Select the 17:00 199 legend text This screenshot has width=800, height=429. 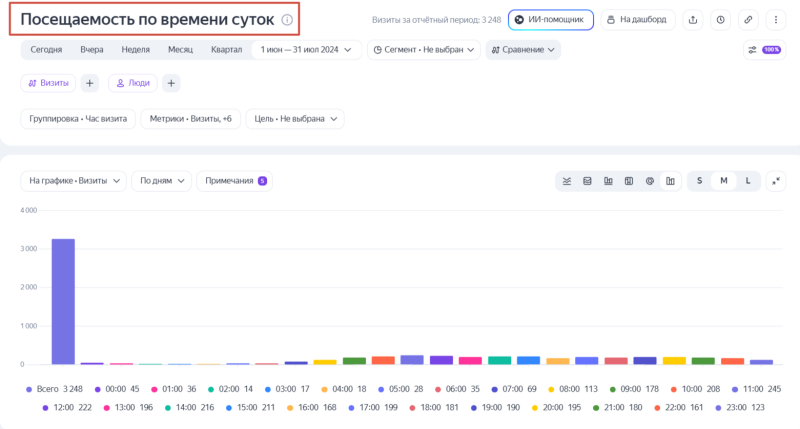378,408
